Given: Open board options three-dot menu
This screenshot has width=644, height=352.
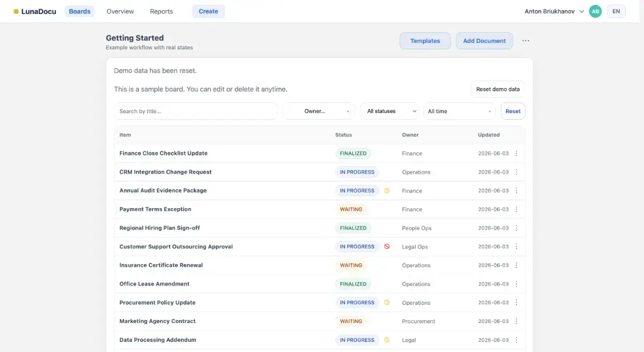Looking at the screenshot, I should (x=525, y=41).
